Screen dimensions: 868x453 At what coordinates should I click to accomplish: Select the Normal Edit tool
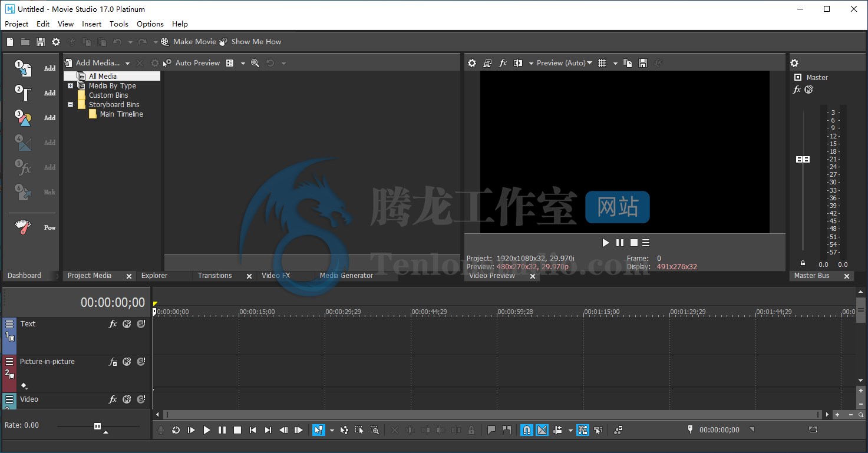click(318, 430)
